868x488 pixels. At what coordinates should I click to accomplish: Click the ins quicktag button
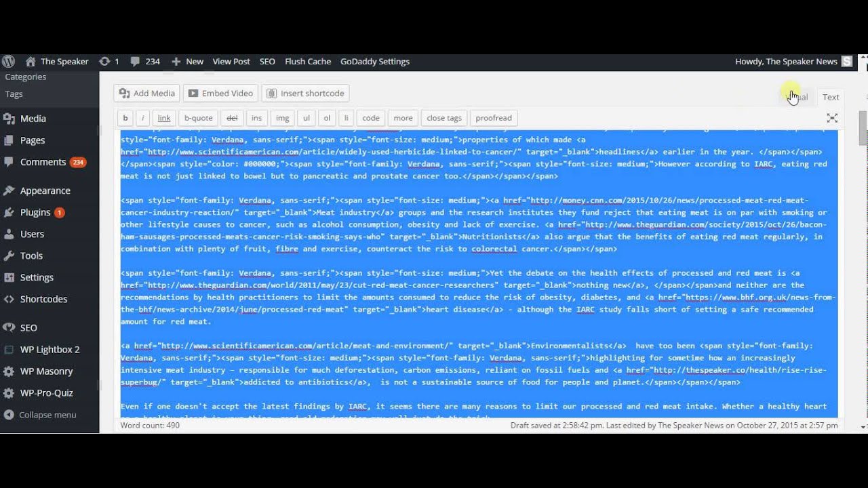coord(256,118)
